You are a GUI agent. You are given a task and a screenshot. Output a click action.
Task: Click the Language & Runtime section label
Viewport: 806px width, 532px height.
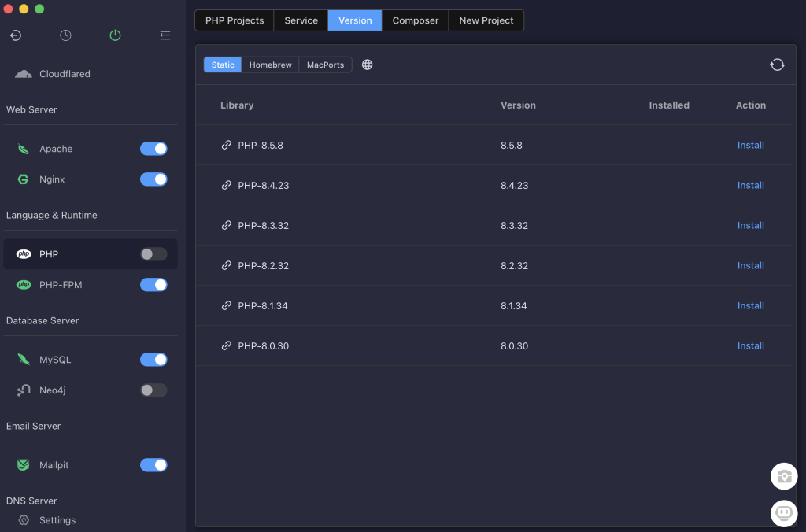click(51, 215)
